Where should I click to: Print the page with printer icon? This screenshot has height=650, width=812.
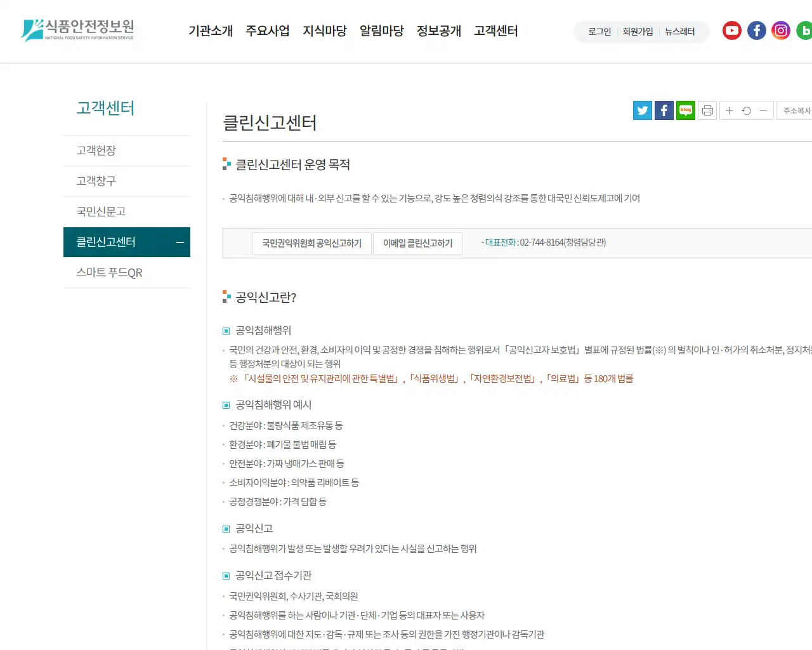click(x=707, y=110)
